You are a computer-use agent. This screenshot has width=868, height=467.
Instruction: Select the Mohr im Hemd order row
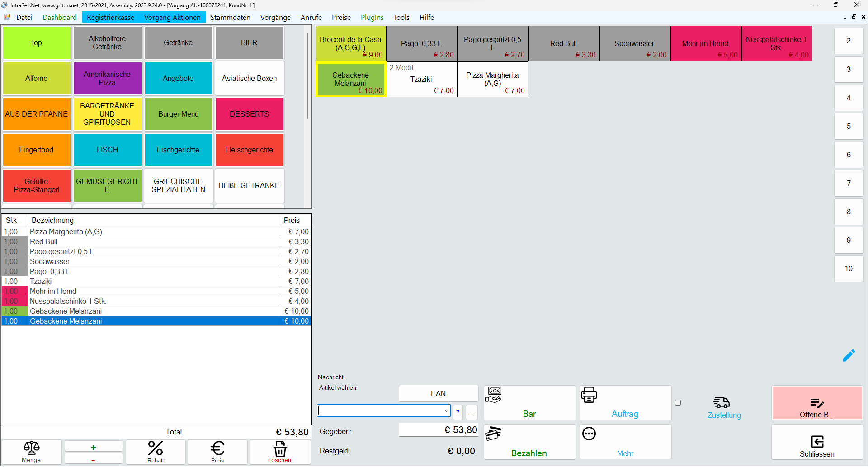156,291
